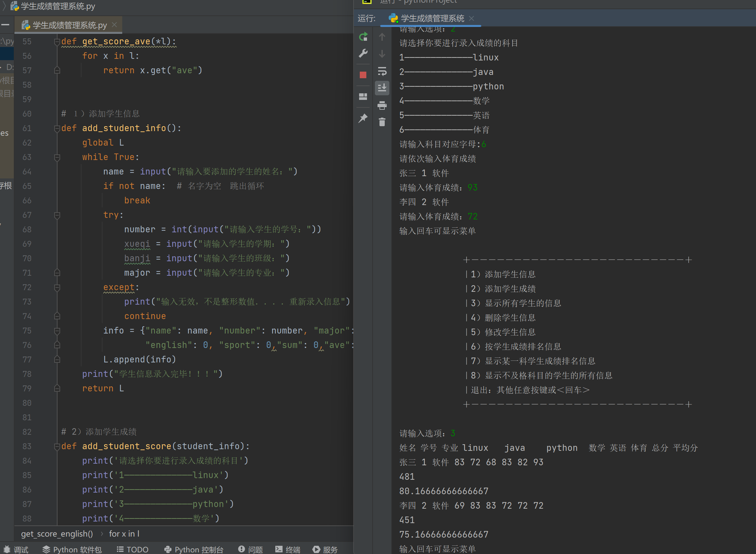Click get_score_english() breadcrumb

coord(57,534)
